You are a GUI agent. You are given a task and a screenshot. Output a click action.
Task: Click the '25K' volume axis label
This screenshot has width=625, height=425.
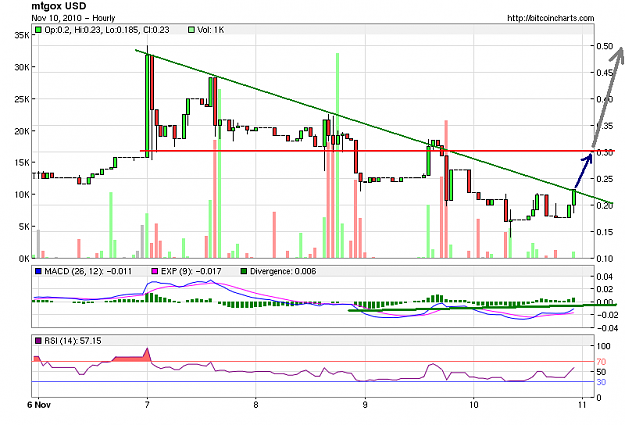pos(22,99)
